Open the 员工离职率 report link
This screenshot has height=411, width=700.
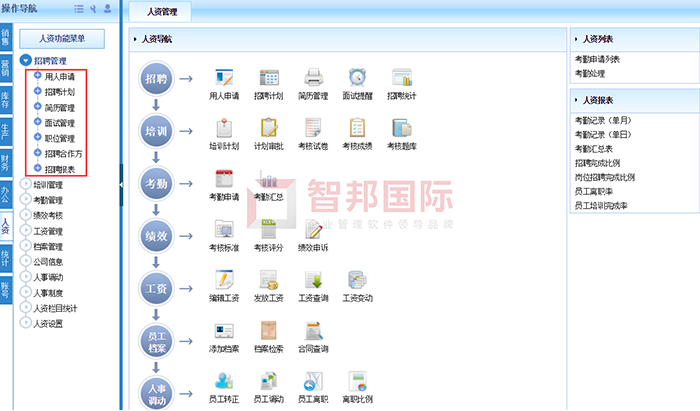click(594, 191)
